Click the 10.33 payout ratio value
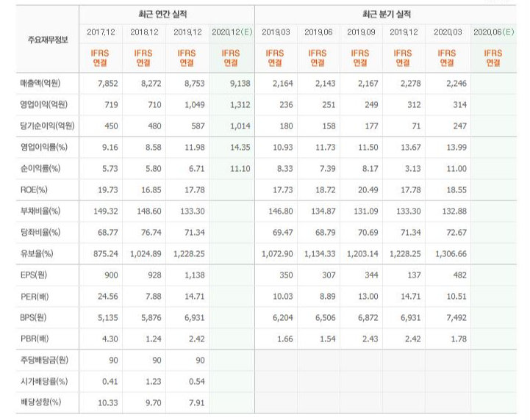 108,402
